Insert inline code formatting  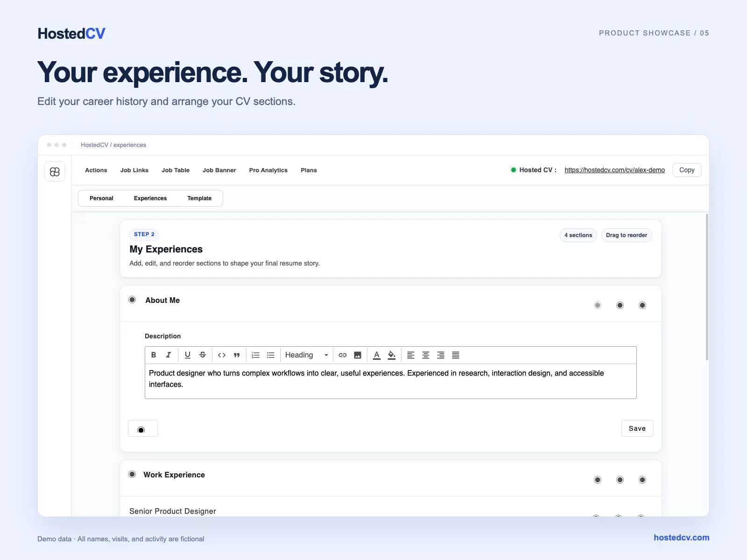click(x=222, y=355)
